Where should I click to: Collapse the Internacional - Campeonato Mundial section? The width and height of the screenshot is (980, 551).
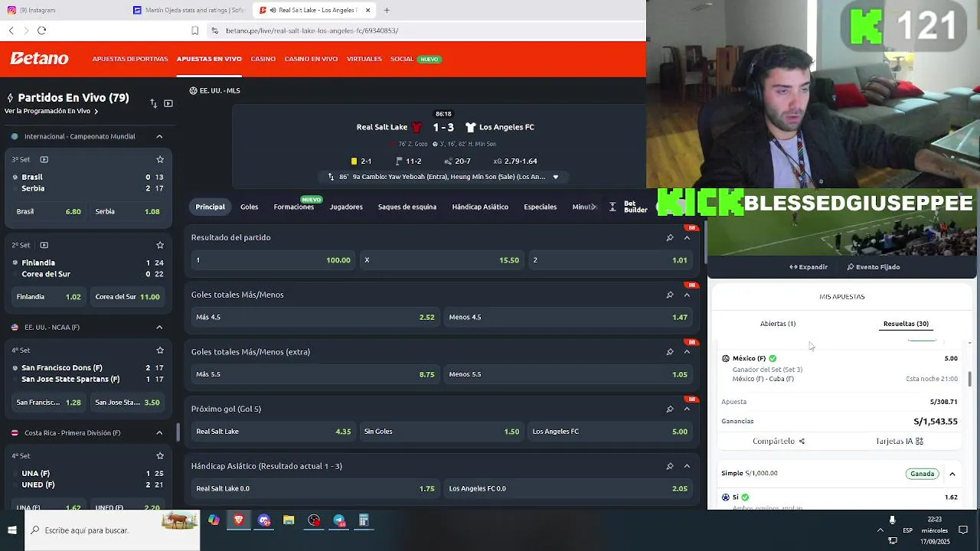point(159,136)
